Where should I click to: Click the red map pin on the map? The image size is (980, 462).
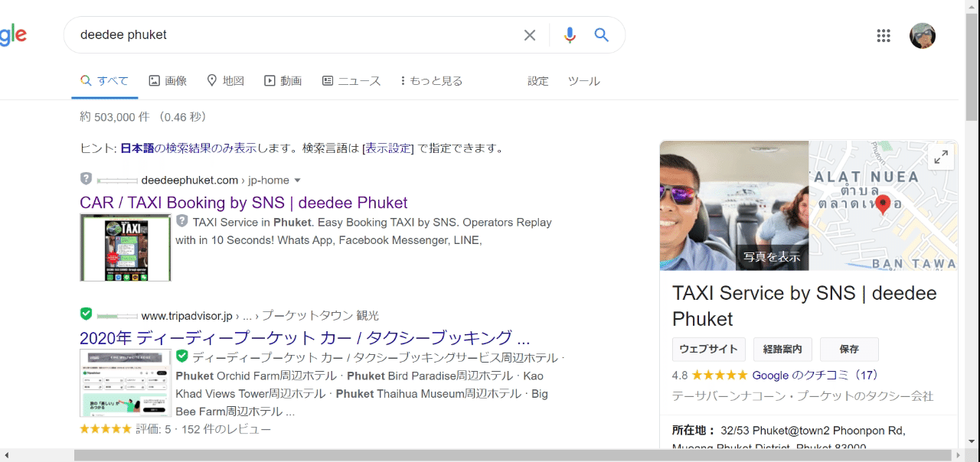[883, 205]
